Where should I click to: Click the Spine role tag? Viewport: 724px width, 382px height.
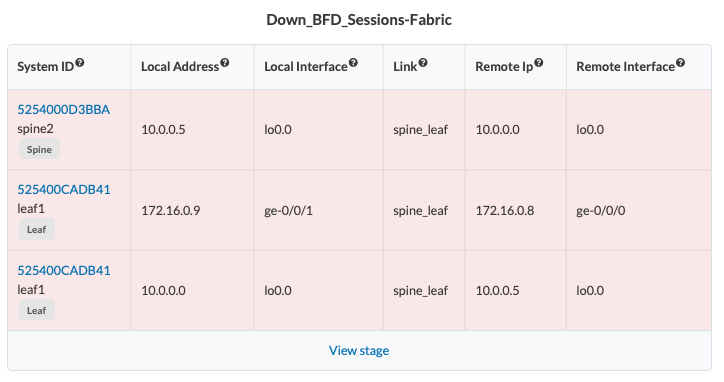[x=39, y=149]
